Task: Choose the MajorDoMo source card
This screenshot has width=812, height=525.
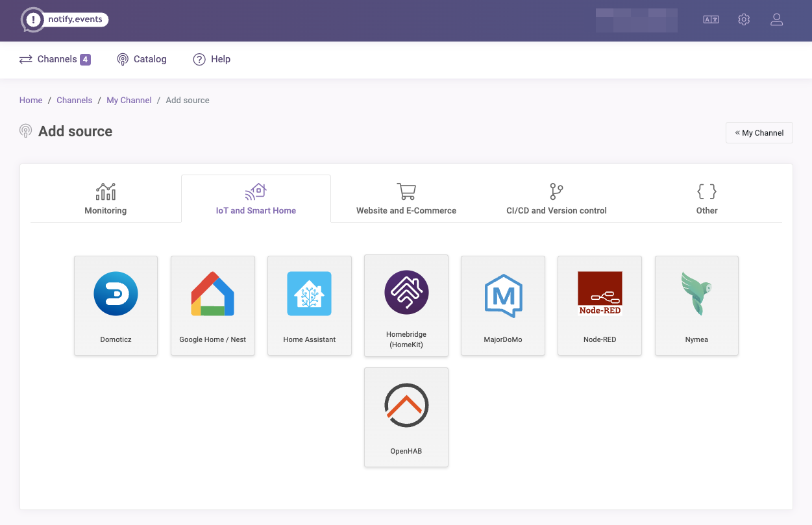Action: coord(503,306)
